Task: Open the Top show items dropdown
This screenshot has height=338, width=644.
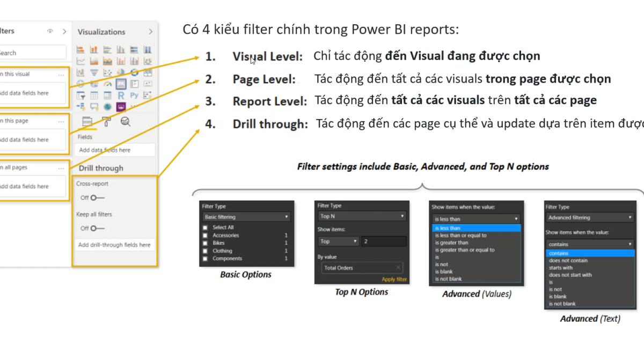Action: point(338,241)
